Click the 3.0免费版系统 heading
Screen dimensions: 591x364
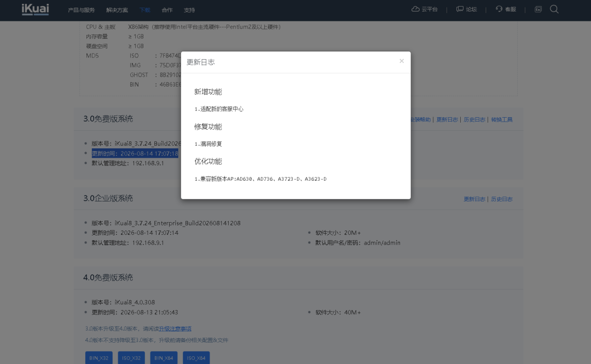tap(108, 119)
